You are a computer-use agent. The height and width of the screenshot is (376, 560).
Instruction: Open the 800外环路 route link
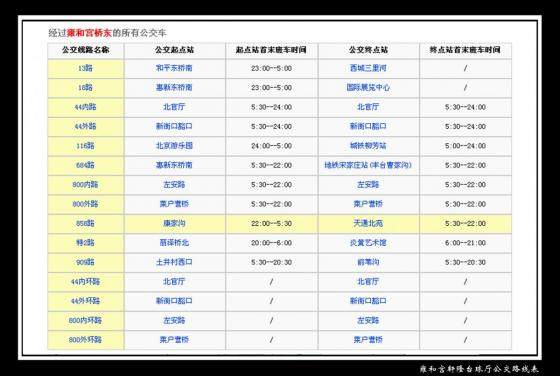point(85,340)
